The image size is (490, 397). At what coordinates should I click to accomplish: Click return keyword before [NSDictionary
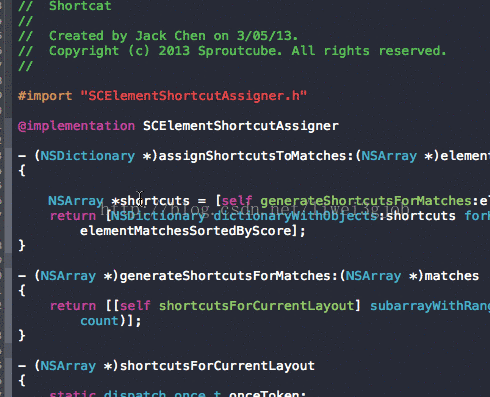pos(73,216)
